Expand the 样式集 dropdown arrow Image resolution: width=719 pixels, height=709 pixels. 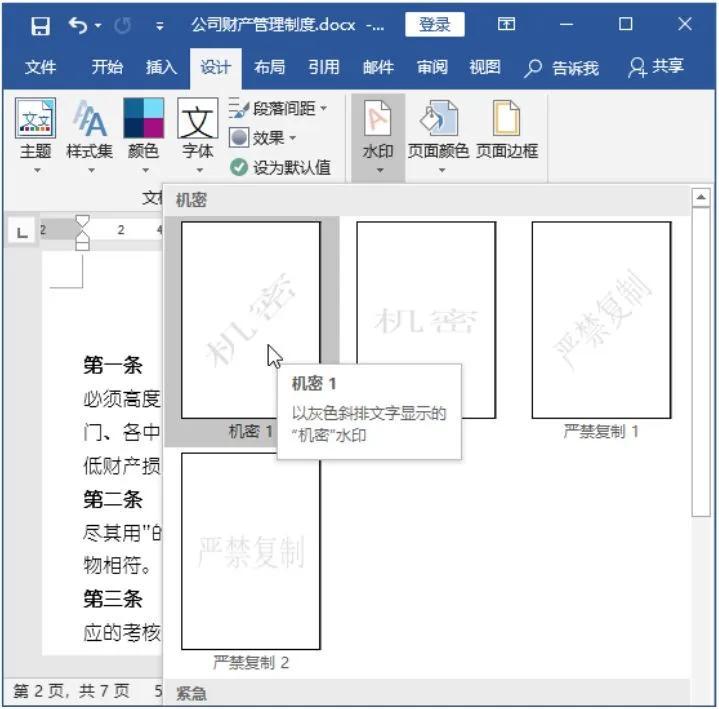click(x=91, y=171)
